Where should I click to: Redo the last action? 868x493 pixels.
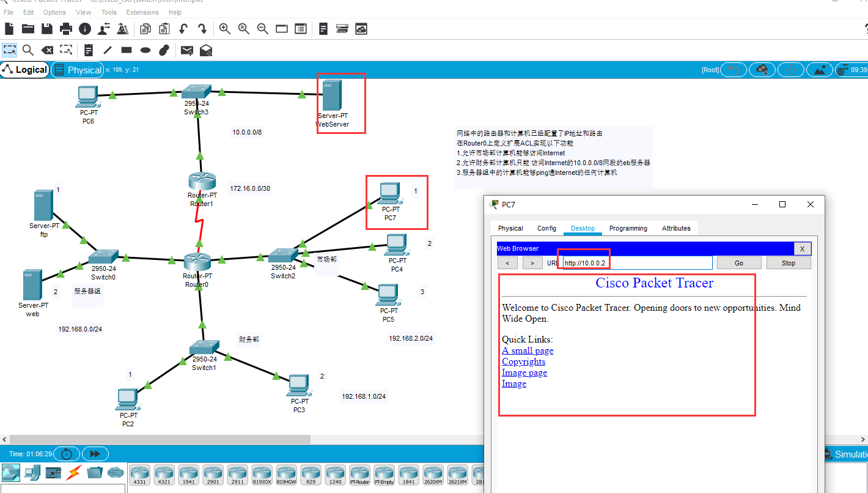pyautogui.click(x=202, y=29)
